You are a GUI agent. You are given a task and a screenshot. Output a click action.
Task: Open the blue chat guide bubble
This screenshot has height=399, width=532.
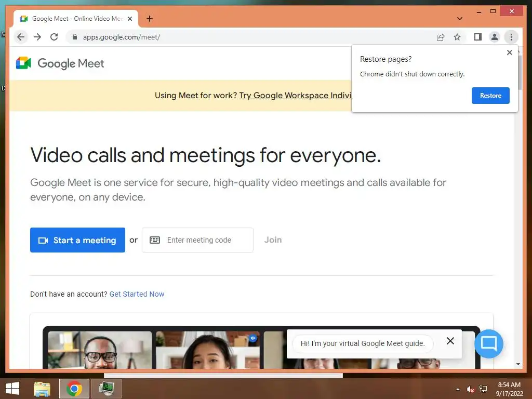click(488, 344)
